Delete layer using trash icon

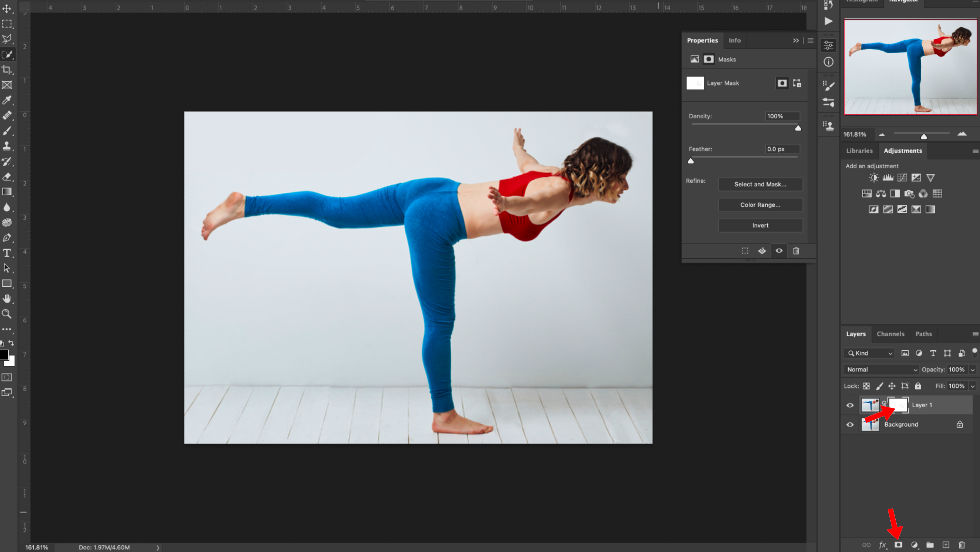[962, 545]
